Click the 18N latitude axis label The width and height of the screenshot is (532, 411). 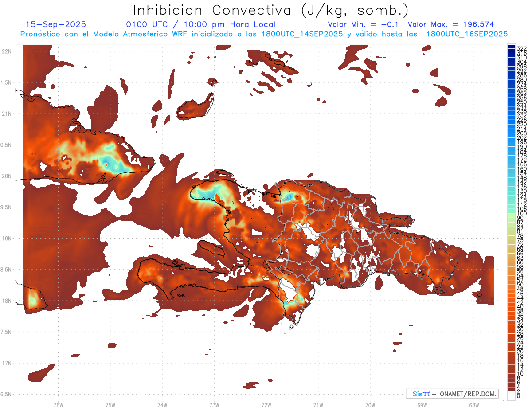click(x=7, y=301)
